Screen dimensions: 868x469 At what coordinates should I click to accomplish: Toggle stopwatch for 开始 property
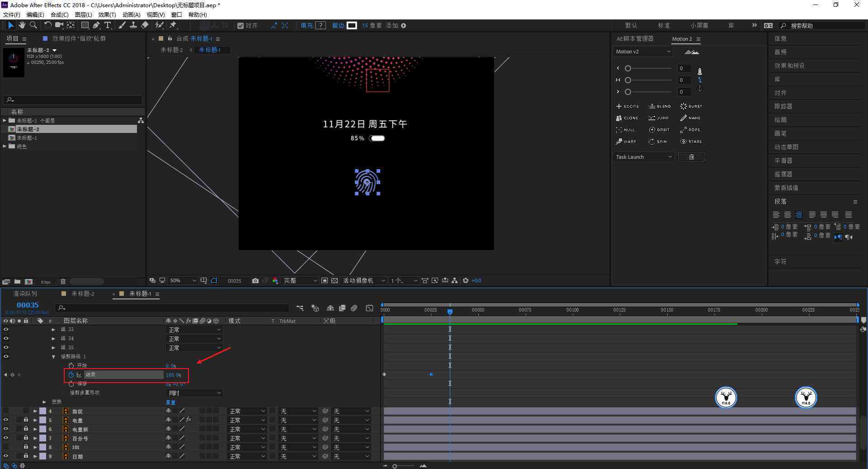71,365
